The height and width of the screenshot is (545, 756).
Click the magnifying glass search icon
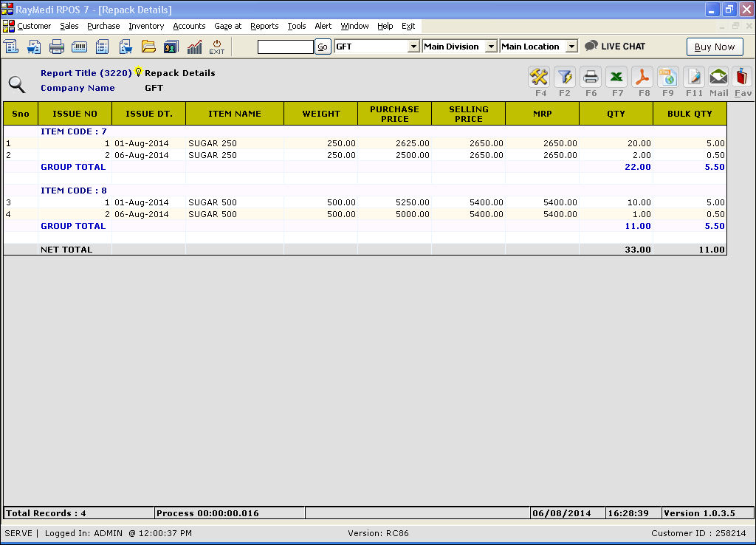point(17,84)
